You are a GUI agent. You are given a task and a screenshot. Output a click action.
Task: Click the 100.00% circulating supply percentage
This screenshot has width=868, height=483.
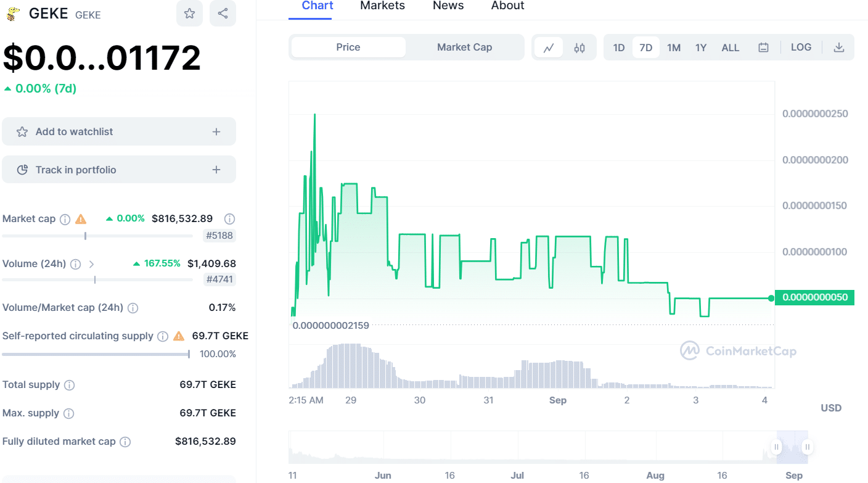click(218, 354)
